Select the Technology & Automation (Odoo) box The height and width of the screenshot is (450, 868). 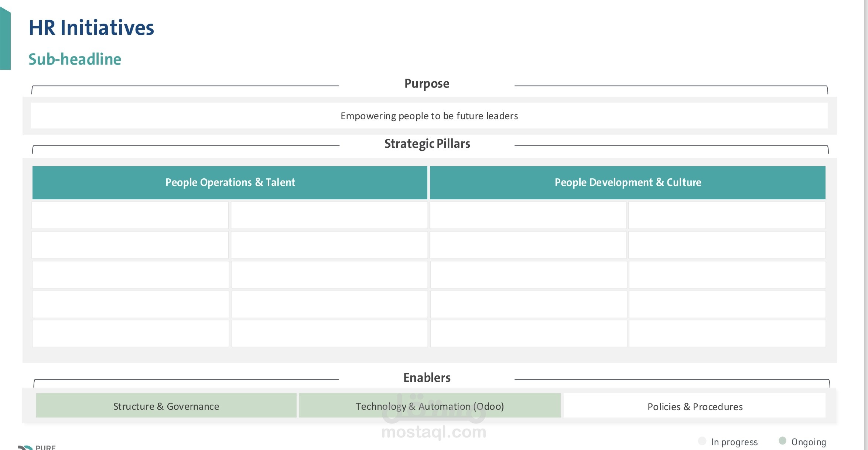[430, 406]
